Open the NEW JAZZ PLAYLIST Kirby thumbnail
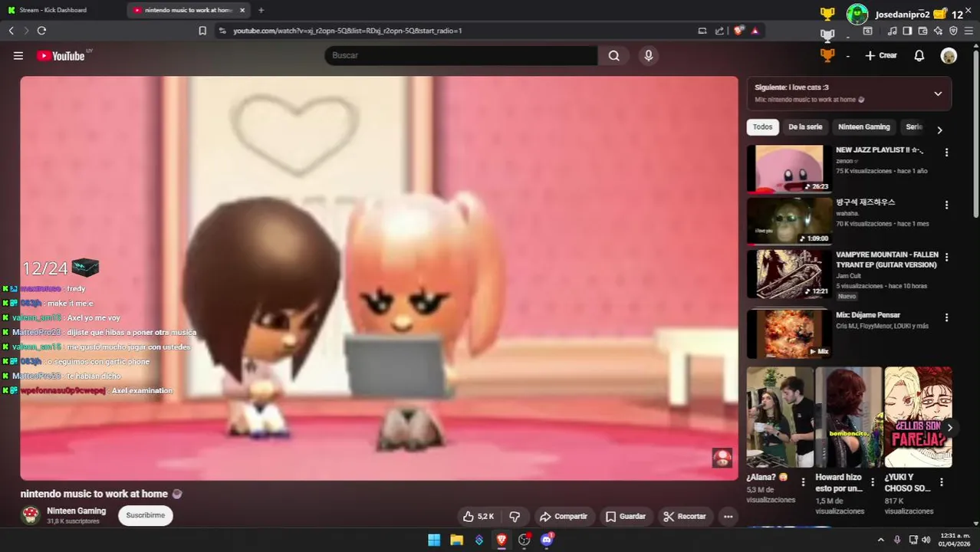 pos(789,169)
